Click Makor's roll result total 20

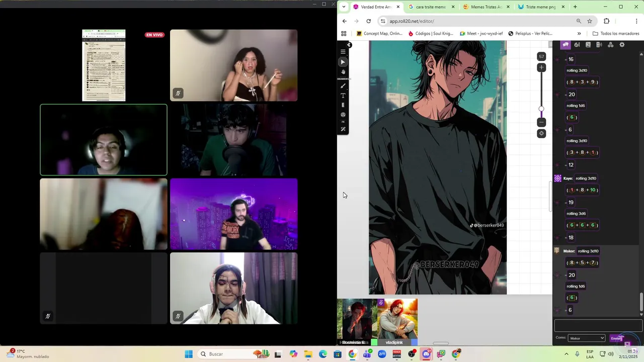(x=572, y=275)
